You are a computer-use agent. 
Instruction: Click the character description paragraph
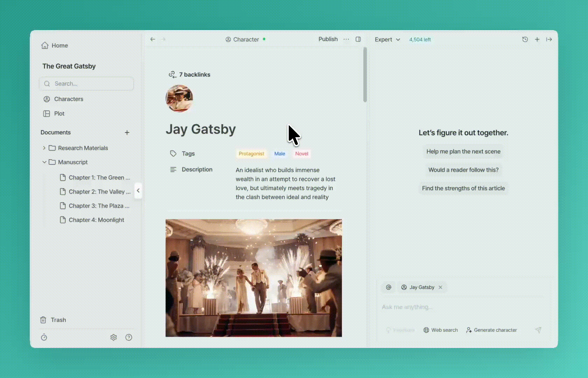(286, 183)
